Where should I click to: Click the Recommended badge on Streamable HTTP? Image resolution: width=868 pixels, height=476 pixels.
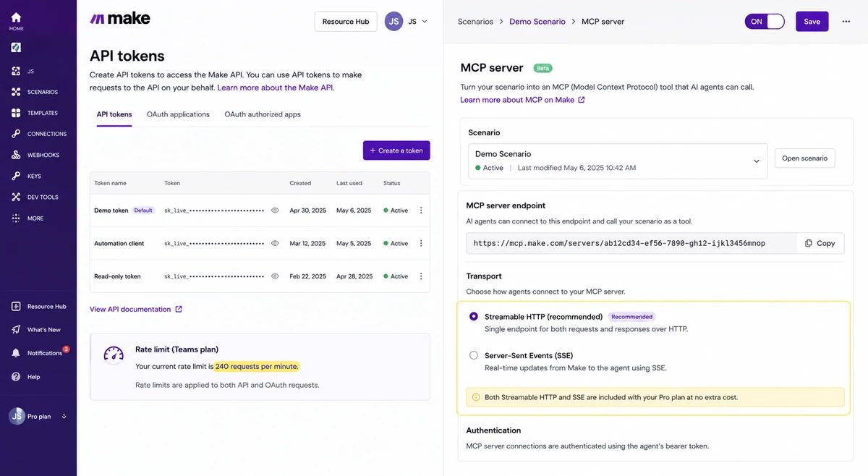tap(632, 317)
